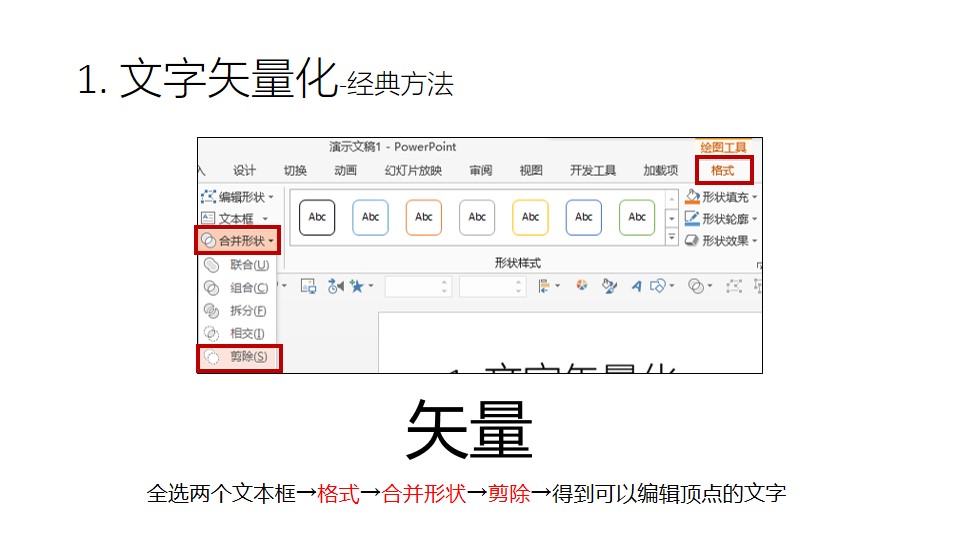
Task: Open the 合并形状 (Merge Shapes) dropdown
Action: pyautogui.click(x=238, y=241)
